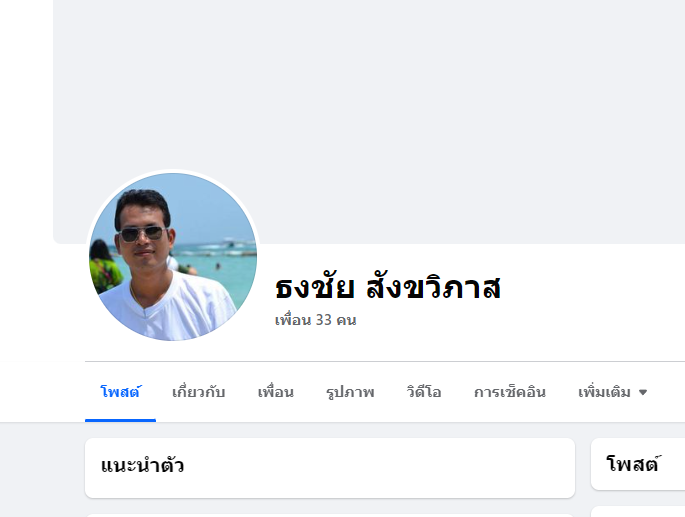Select the วิดีโอ tab
685x517 pixels.
point(424,392)
